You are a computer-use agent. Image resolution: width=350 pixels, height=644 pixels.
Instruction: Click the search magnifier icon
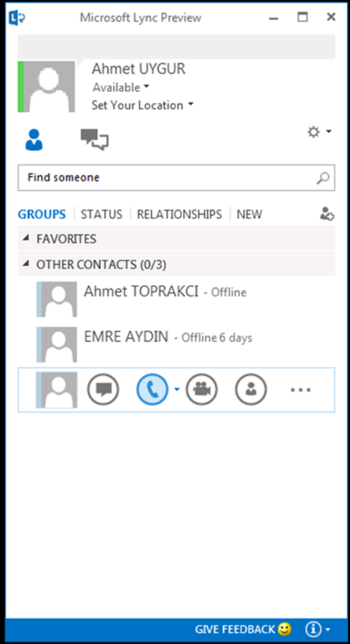323,178
